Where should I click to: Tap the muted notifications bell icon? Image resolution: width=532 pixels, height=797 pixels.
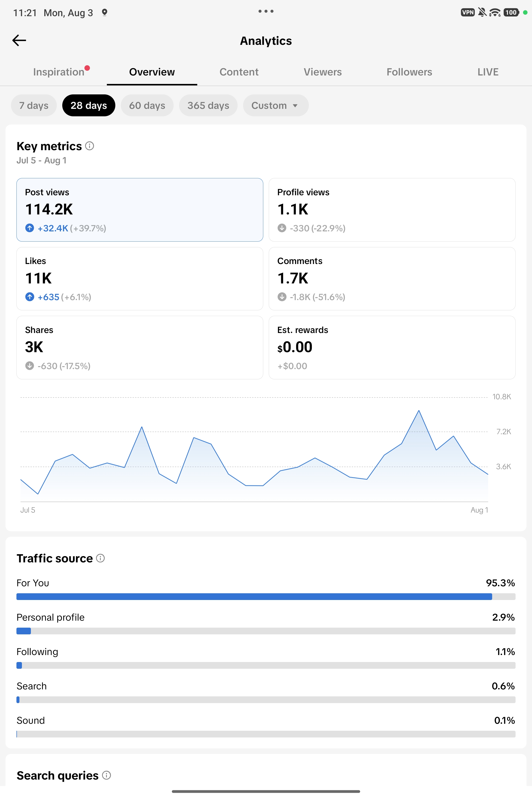(x=482, y=12)
